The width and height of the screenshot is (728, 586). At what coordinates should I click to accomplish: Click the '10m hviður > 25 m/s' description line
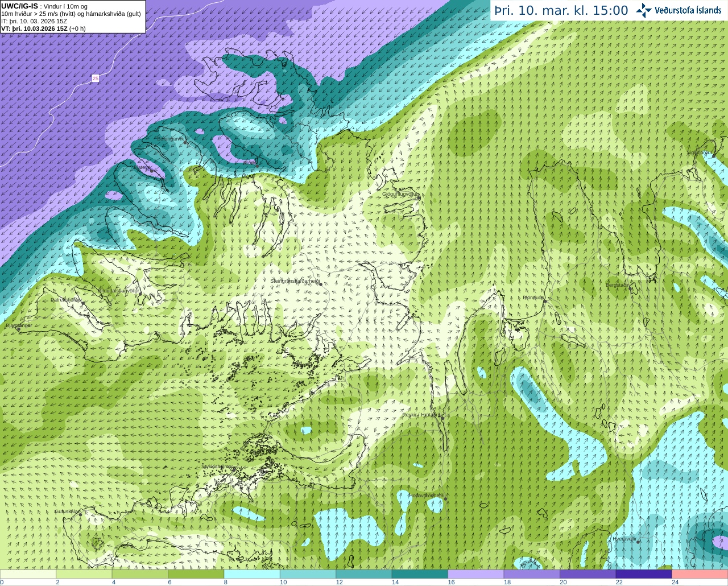point(71,14)
